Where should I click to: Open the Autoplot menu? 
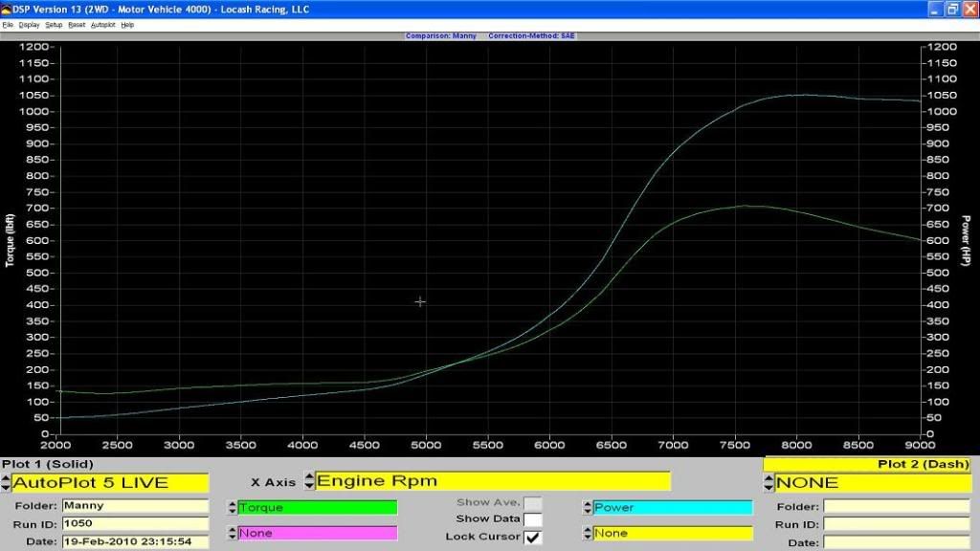tap(103, 25)
